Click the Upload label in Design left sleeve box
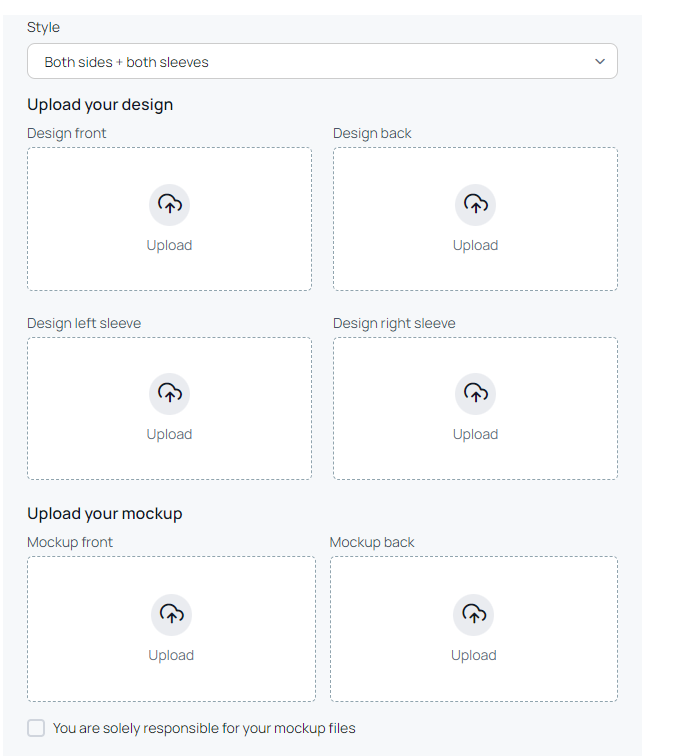The width and height of the screenshot is (679, 756). pos(169,434)
